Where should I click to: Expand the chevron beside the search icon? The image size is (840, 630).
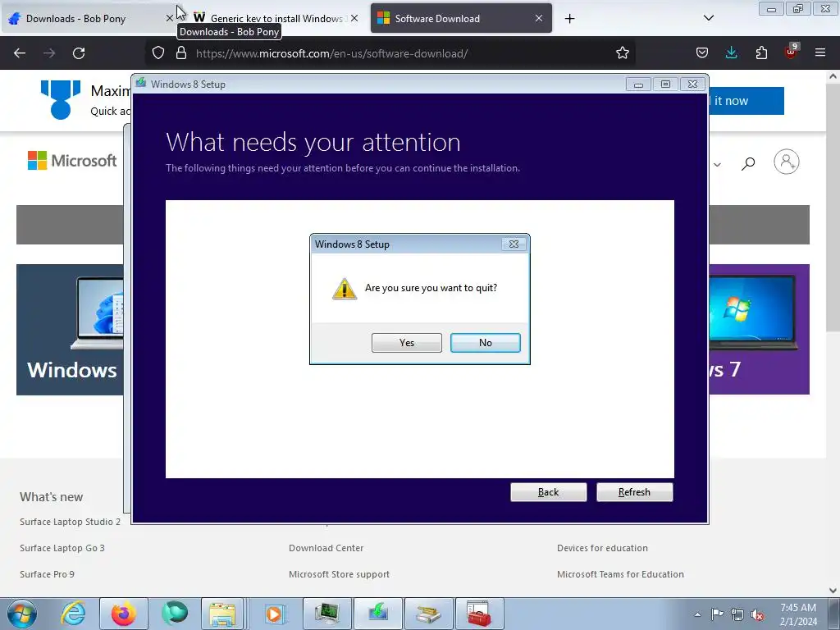pyautogui.click(x=717, y=164)
